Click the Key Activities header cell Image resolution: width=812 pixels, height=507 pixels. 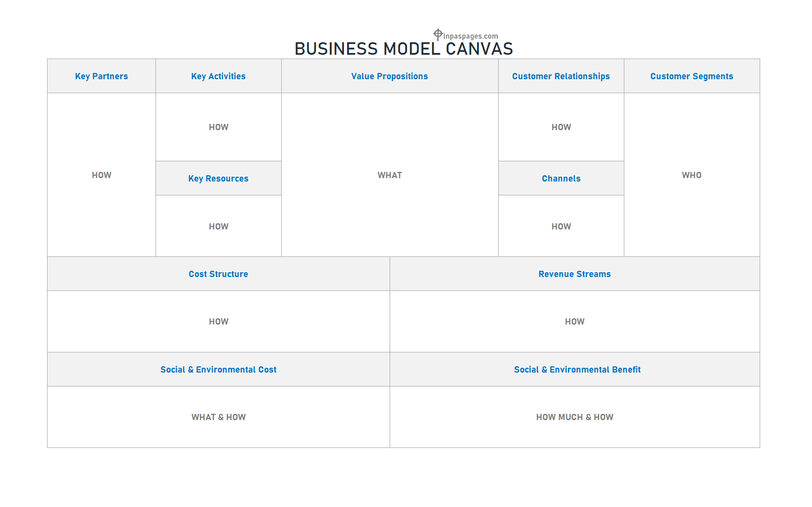(x=218, y=76)
